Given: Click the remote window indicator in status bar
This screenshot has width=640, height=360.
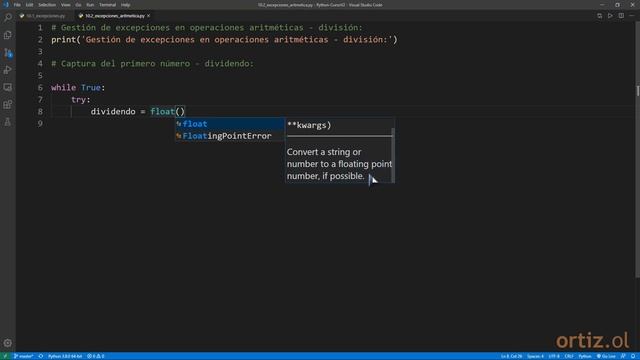Looking at the screenshot, I should tap(5, 356).
